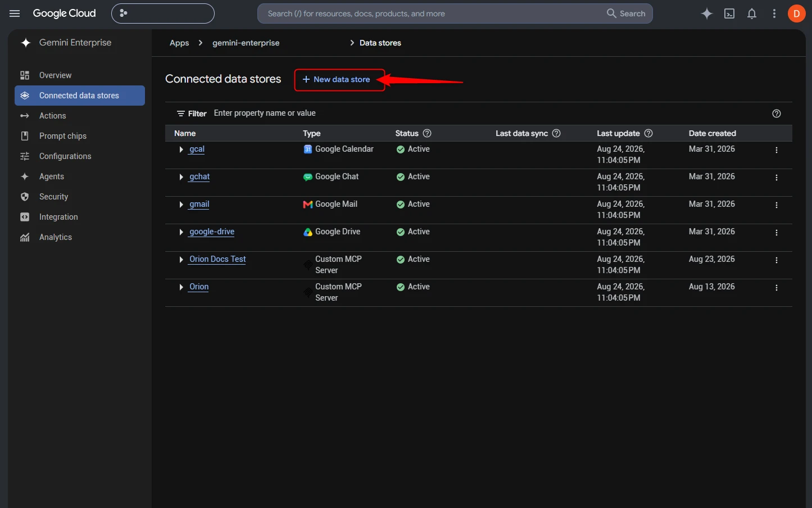Viewport: 812px width, 508px height.
Task: Open Configurations in the sidebar
Action: (x=80, y=156)
